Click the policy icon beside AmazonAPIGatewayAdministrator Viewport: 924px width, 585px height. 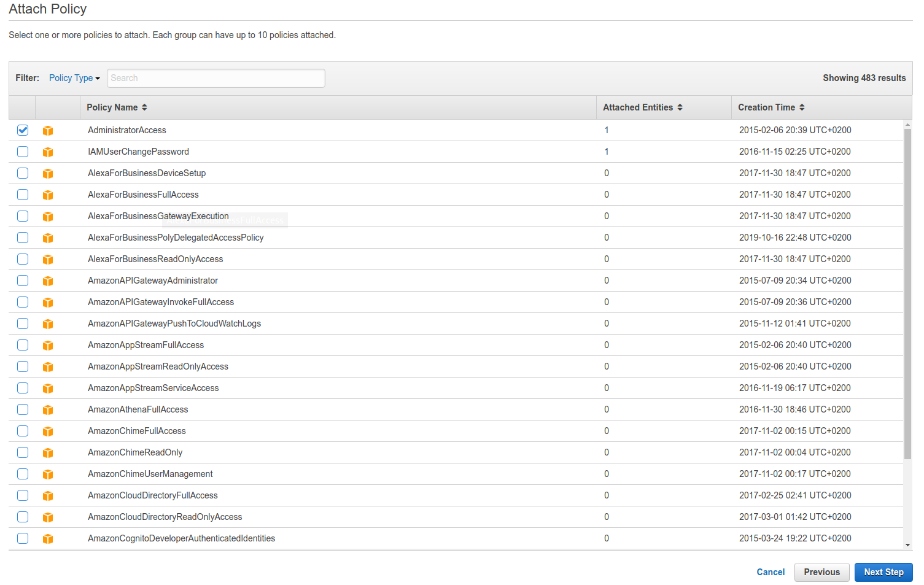tap(48, 281)
